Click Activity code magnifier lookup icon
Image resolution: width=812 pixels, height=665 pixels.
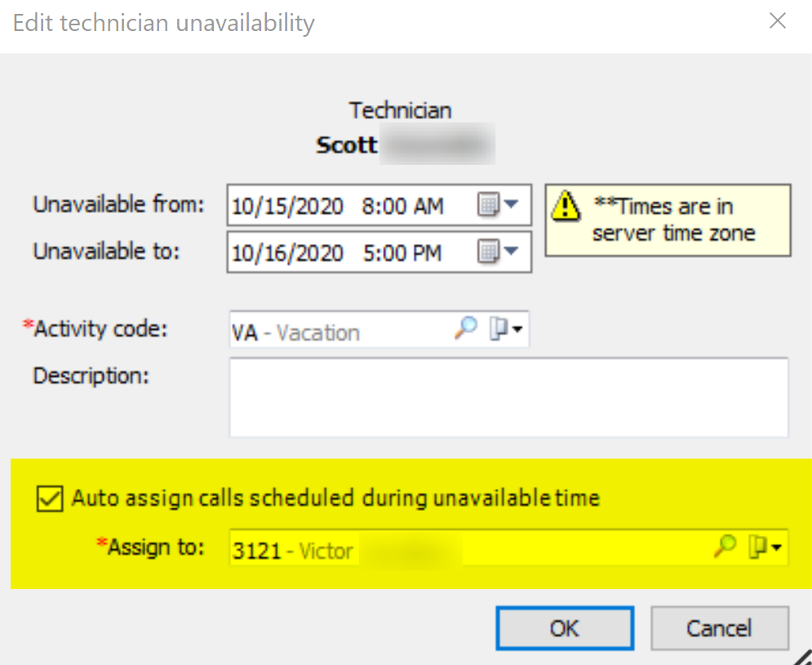point(465,328)
